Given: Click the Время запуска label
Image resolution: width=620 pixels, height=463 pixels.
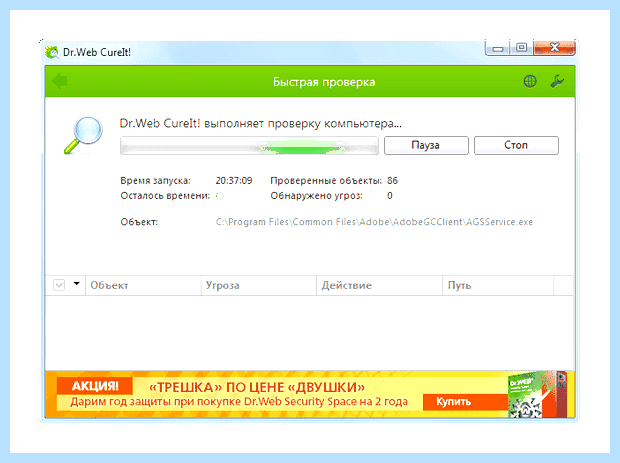Looking at the screenshot, I should (x=155, y=181).
